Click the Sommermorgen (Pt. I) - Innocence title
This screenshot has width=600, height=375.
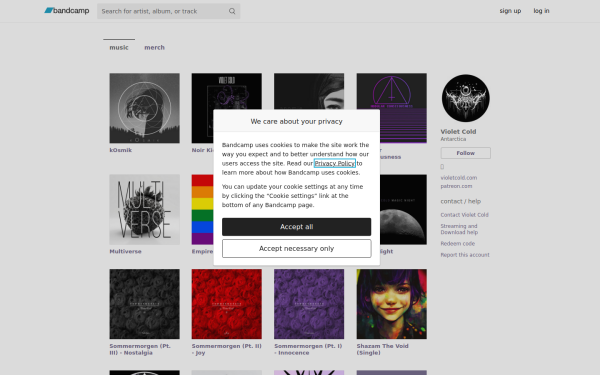308,349
